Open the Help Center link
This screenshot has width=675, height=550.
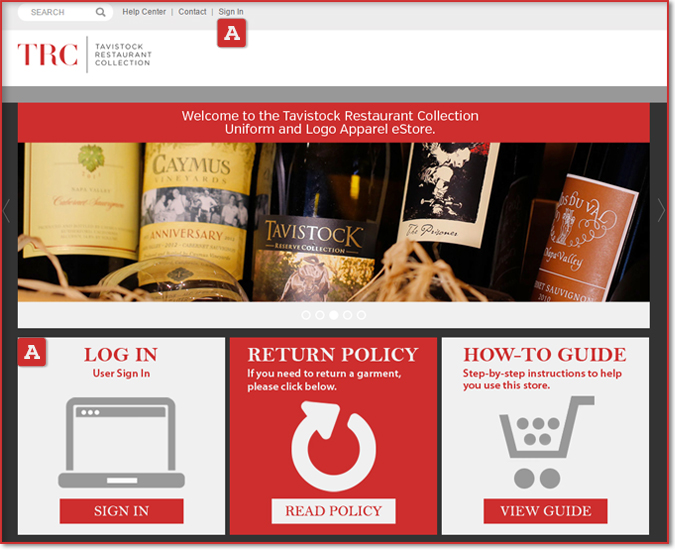coord(144,12)
